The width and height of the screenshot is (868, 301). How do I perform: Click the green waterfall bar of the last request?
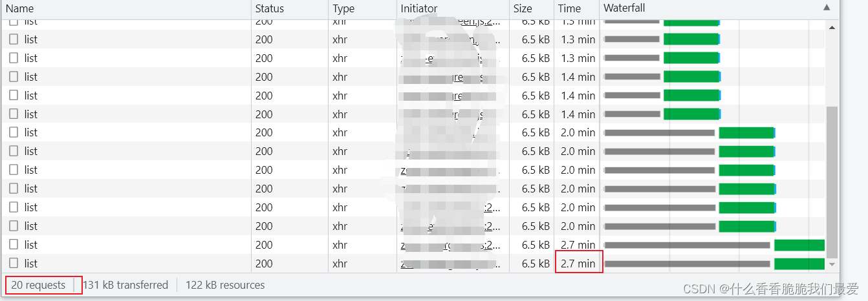click(x=799, y=264)
